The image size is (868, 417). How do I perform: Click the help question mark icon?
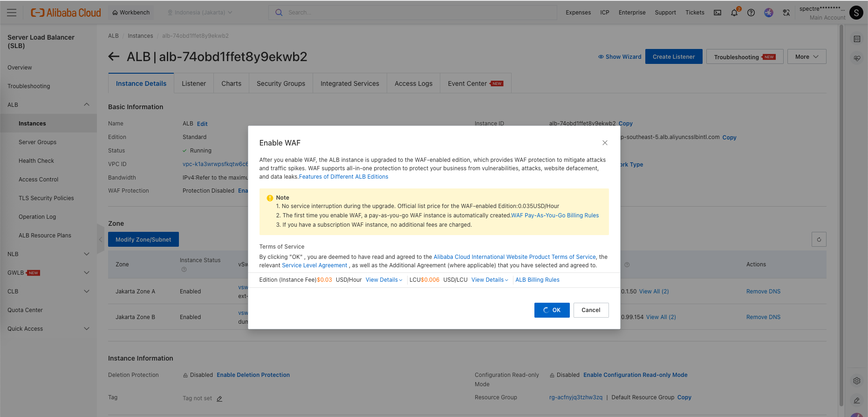[x=751, y=13]
